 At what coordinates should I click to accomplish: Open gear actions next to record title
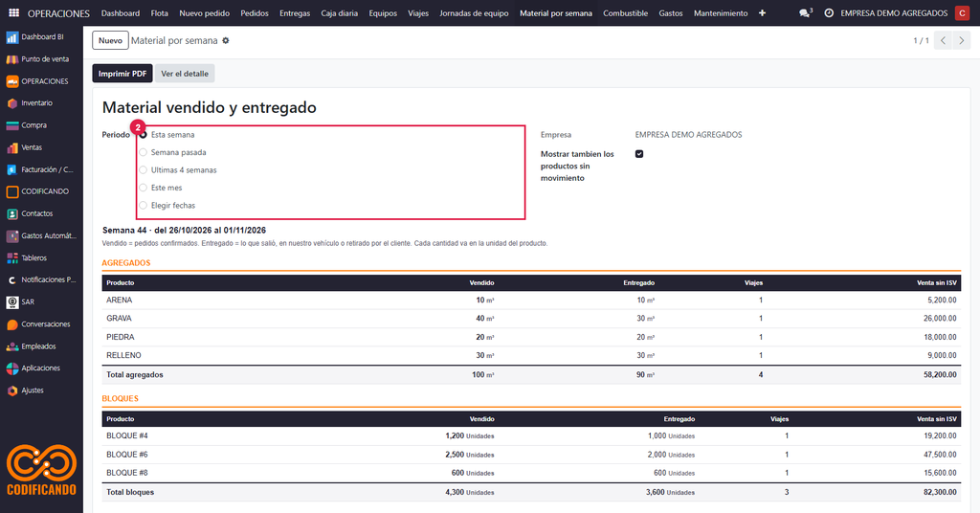pos(226,40)
